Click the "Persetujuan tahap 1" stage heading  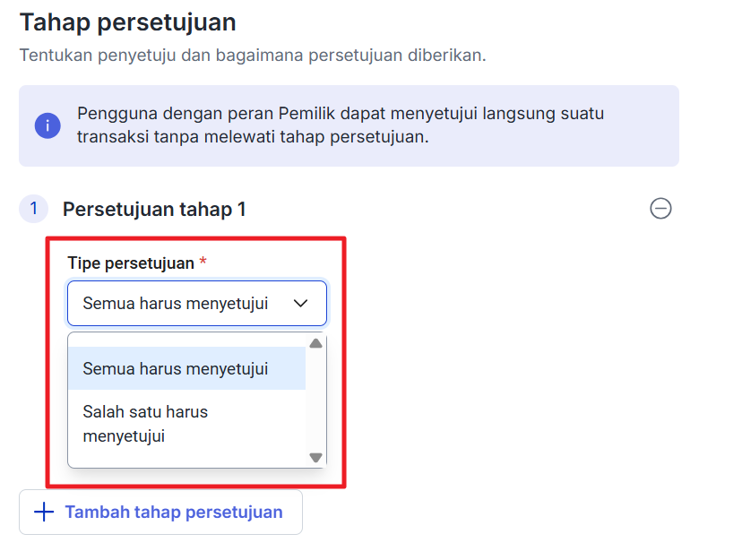tap(154, 210)
